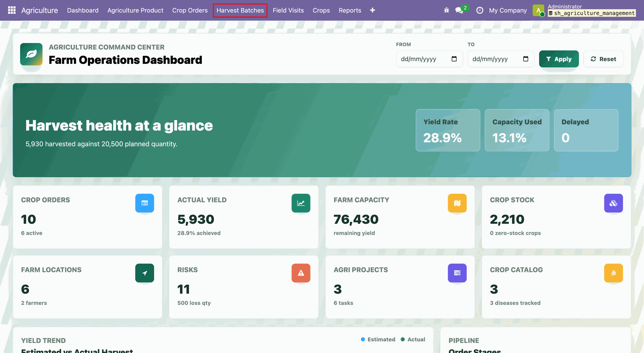Click the Agriculture app title

coord(40,10)
